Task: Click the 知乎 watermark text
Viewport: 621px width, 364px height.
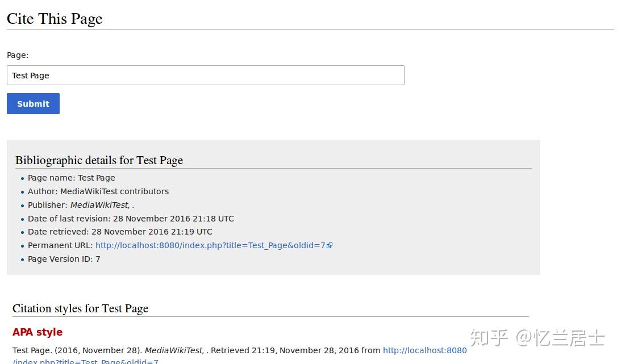Action: click(489, 338)
